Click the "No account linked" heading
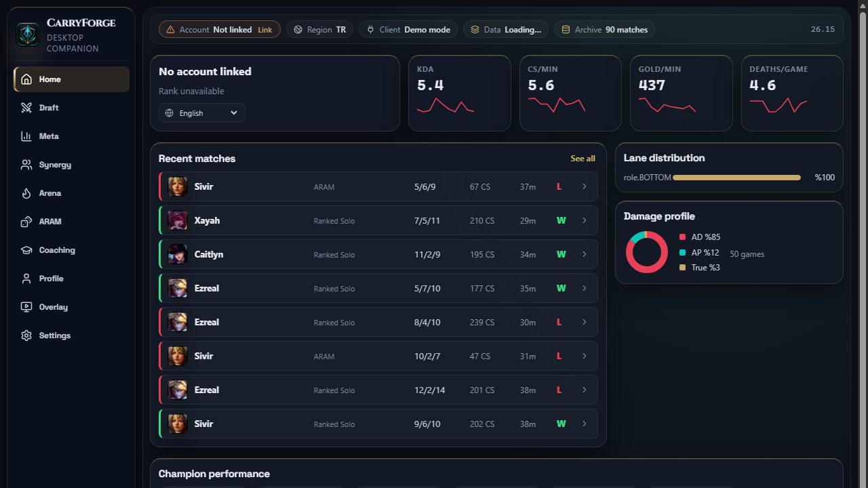This screenshot has width=868, height=488. pyautogui.click(x=205, y=71)
